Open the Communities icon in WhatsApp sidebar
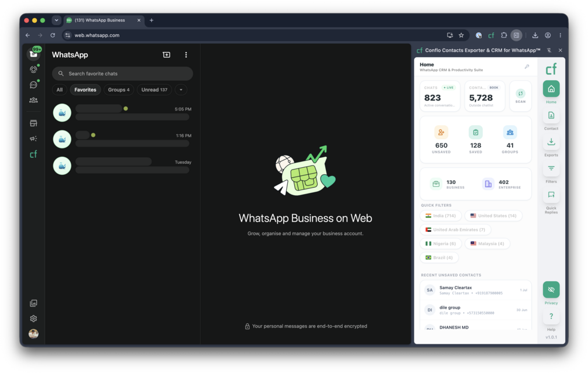588x373 pixels. (34, 100)
